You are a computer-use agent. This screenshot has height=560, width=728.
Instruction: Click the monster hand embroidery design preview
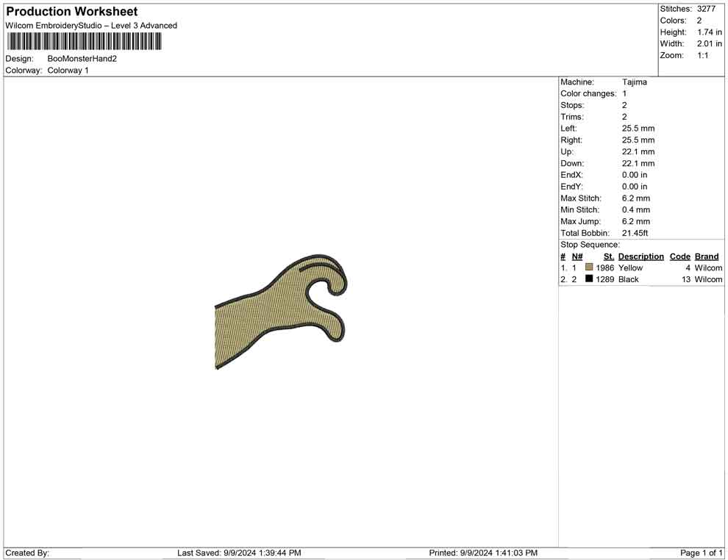point(281,312)
